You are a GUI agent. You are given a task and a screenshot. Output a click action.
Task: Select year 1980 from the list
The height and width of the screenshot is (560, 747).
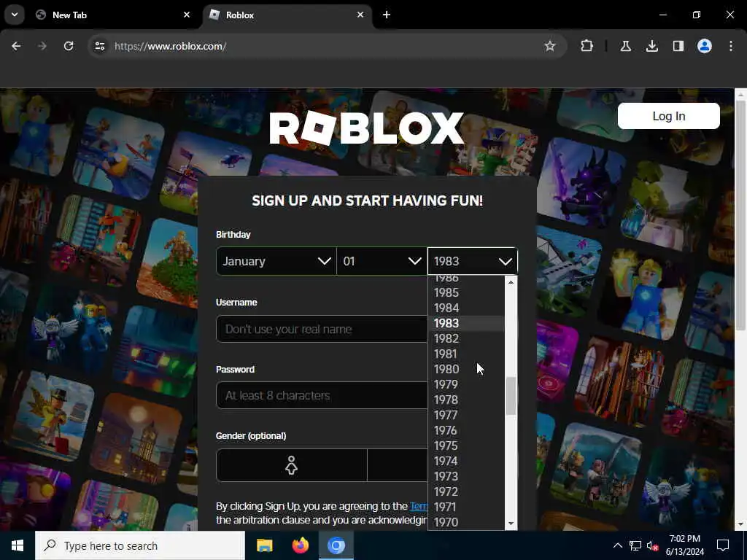pyautogui.click(x=466, y=369)
